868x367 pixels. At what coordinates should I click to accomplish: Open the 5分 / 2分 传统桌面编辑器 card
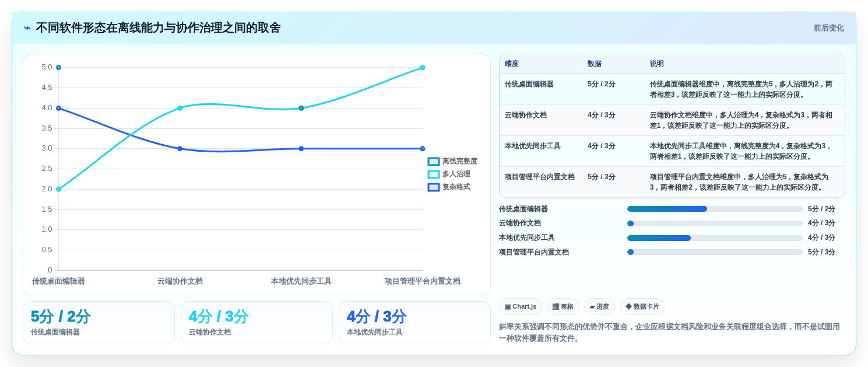(x=99, y=323)
